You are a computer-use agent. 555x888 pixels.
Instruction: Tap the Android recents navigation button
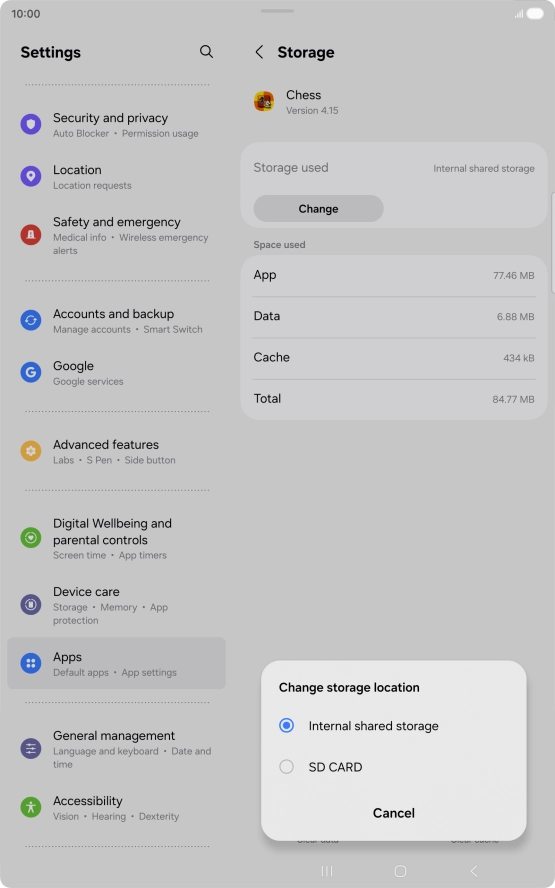(x=327, y=871)
